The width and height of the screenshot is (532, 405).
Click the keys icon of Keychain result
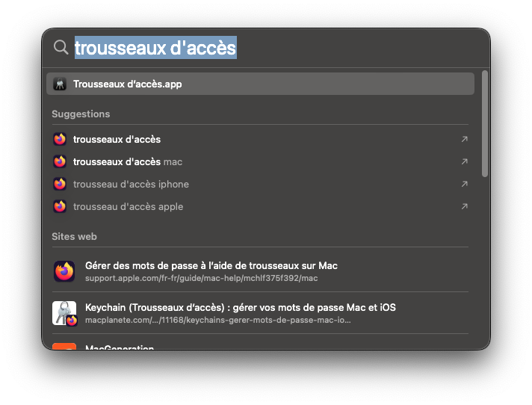[x=64, y=312]
